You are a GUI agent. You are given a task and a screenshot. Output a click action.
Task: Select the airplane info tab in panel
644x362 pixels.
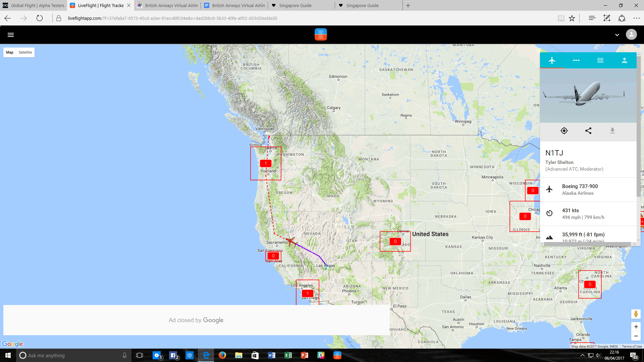point(552,60)
